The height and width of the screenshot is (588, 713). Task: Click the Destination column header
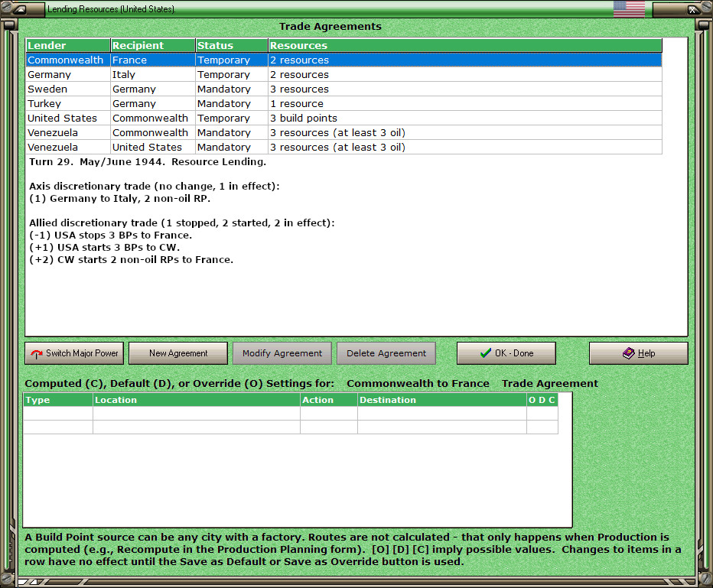tap(442, 400)
